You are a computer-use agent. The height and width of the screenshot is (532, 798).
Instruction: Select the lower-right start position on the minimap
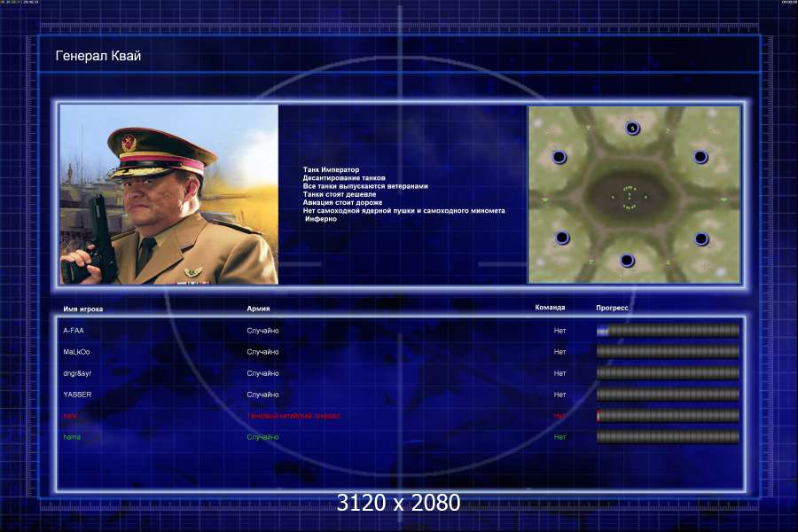pos(701,239)
